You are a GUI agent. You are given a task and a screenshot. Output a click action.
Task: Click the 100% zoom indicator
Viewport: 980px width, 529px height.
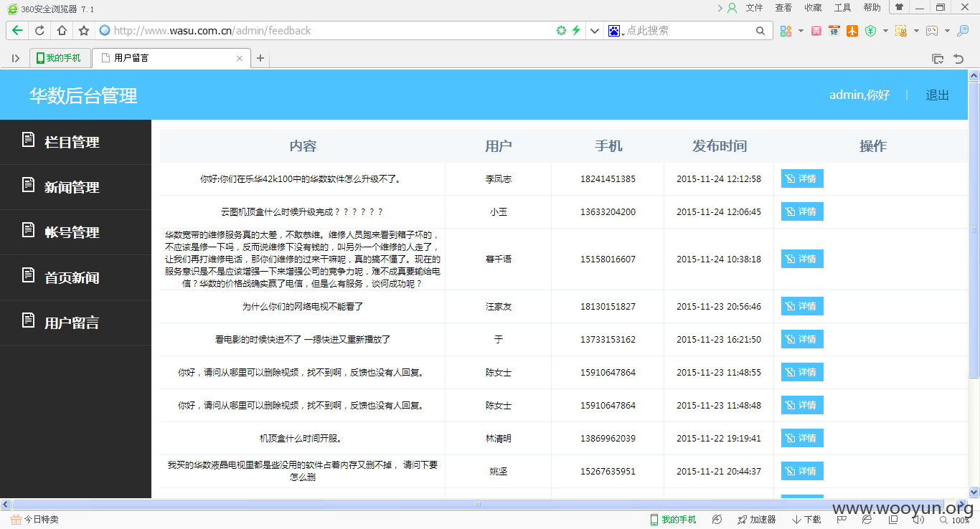[956, 520]
